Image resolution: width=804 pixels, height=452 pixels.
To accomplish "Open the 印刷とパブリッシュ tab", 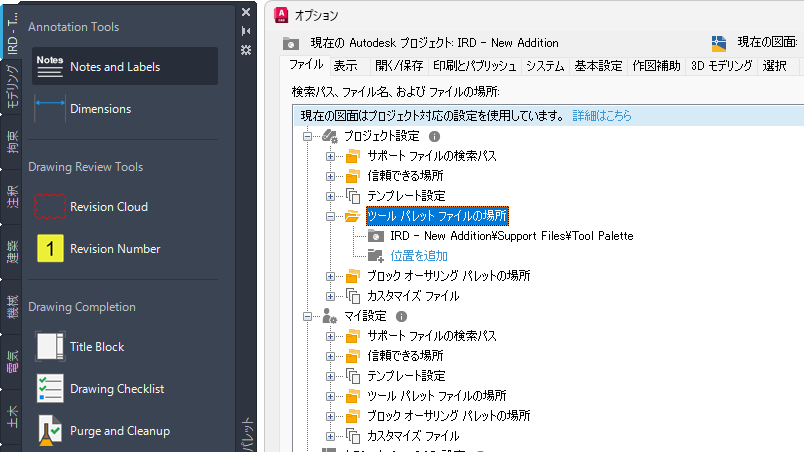I will [474, 66].
